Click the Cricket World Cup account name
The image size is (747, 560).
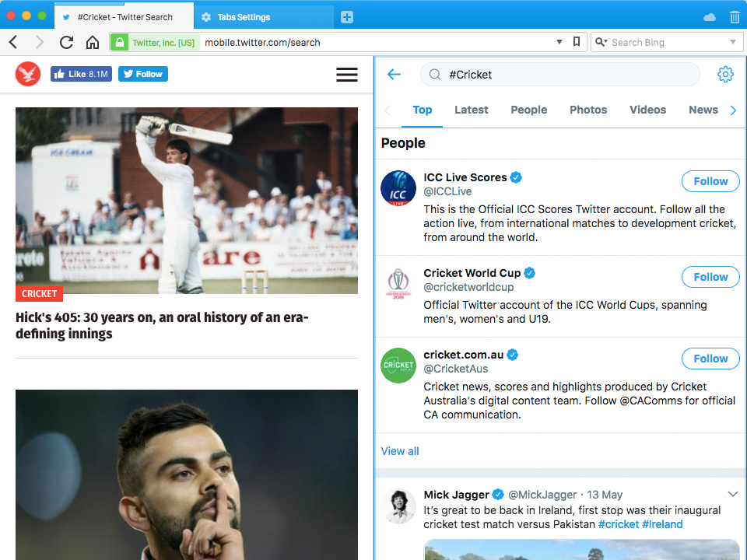click(x=472, y=273)
